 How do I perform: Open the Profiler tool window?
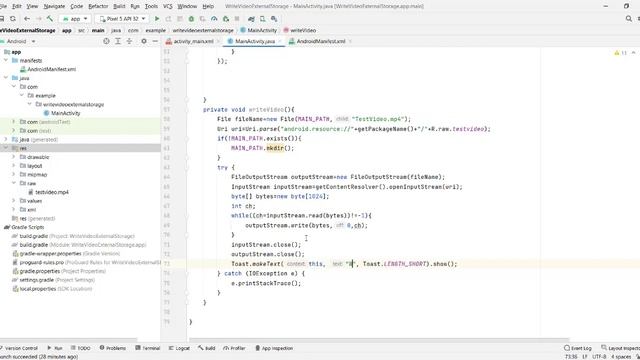tap(234, 348)
